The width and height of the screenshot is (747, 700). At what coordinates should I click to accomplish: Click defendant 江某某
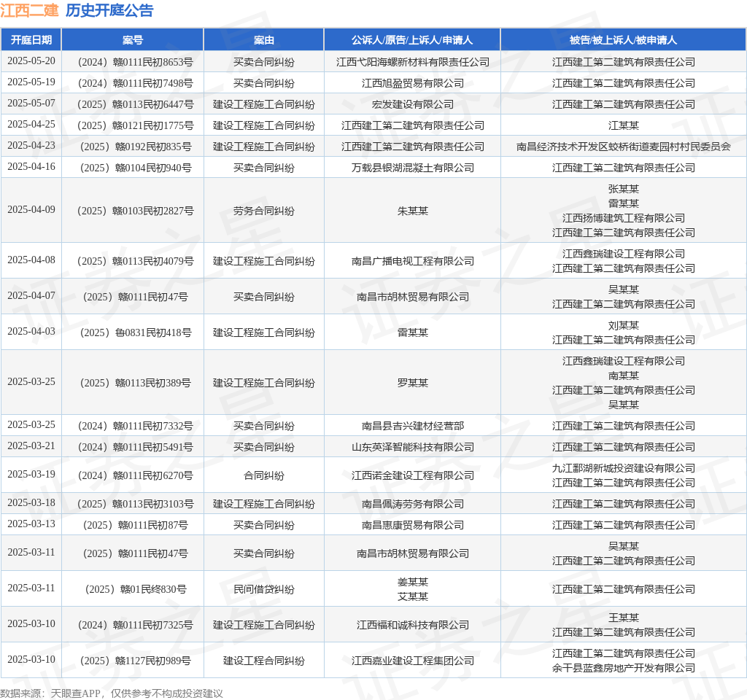click(623, 125)
